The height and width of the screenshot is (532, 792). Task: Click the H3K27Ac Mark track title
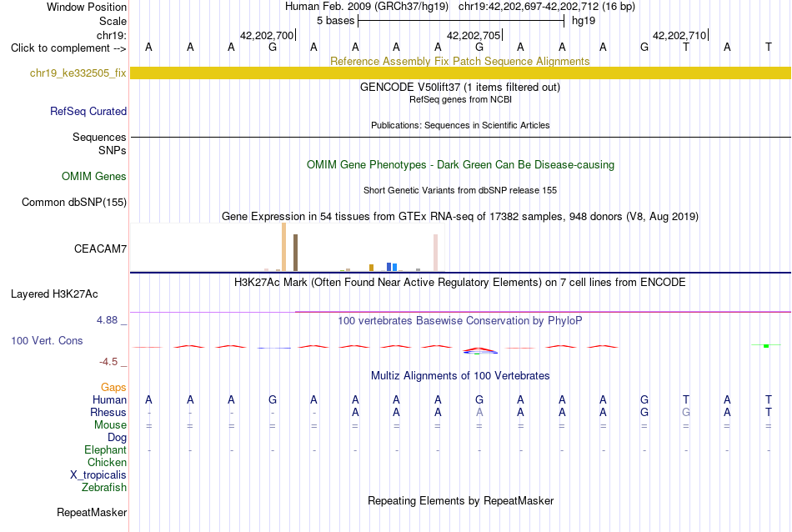coord(459,282)
